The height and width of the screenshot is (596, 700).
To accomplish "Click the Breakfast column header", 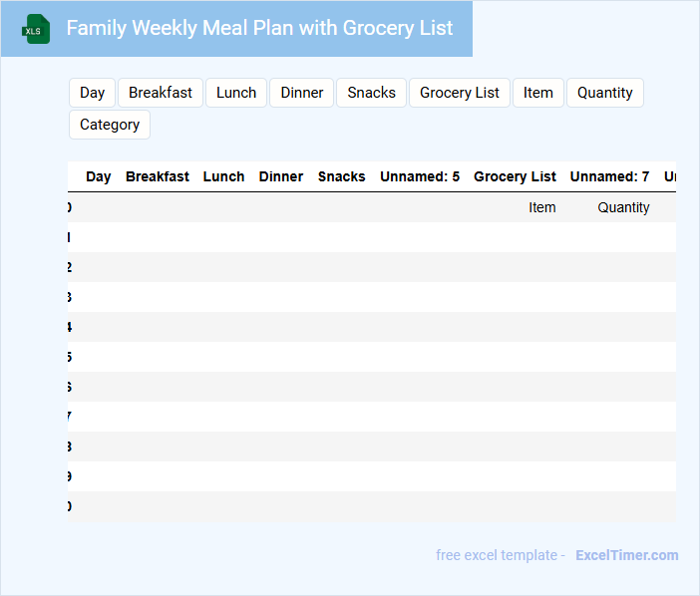I will [158, 176].
